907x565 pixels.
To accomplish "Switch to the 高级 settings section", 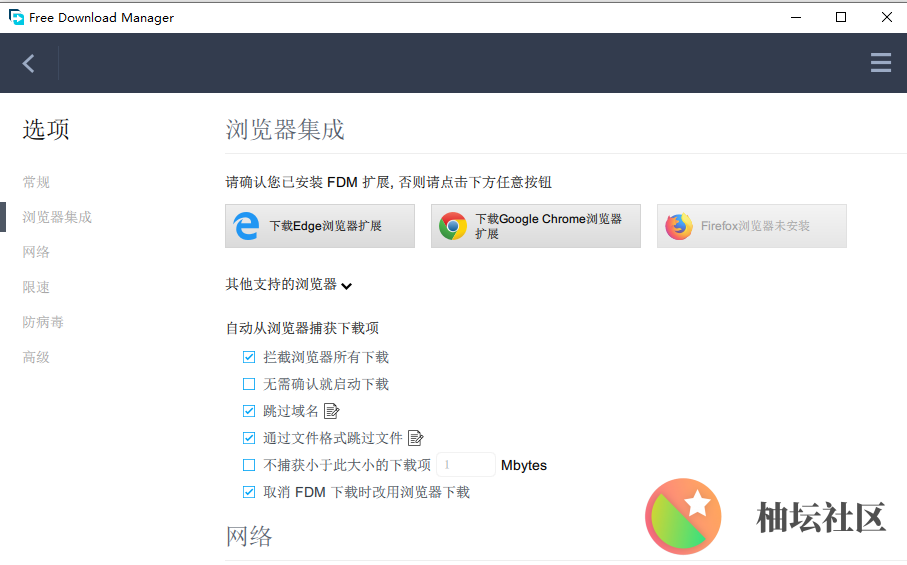I will [36, 357].
